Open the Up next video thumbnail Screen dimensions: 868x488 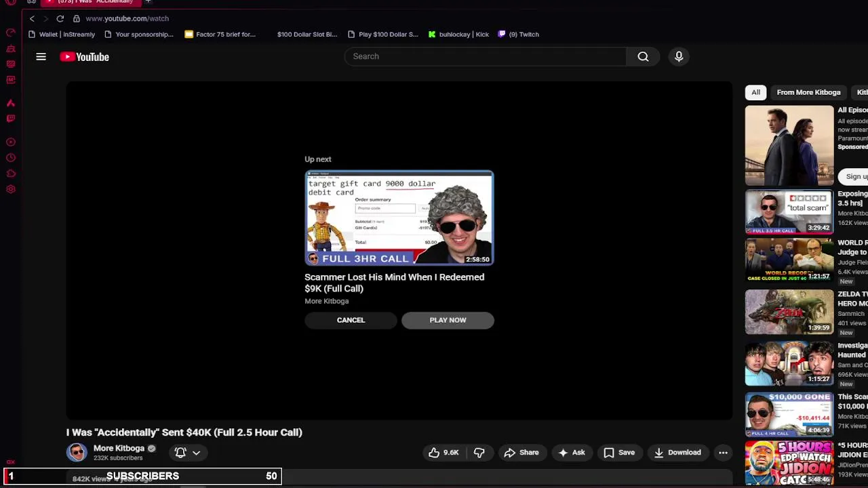point(399,218)
